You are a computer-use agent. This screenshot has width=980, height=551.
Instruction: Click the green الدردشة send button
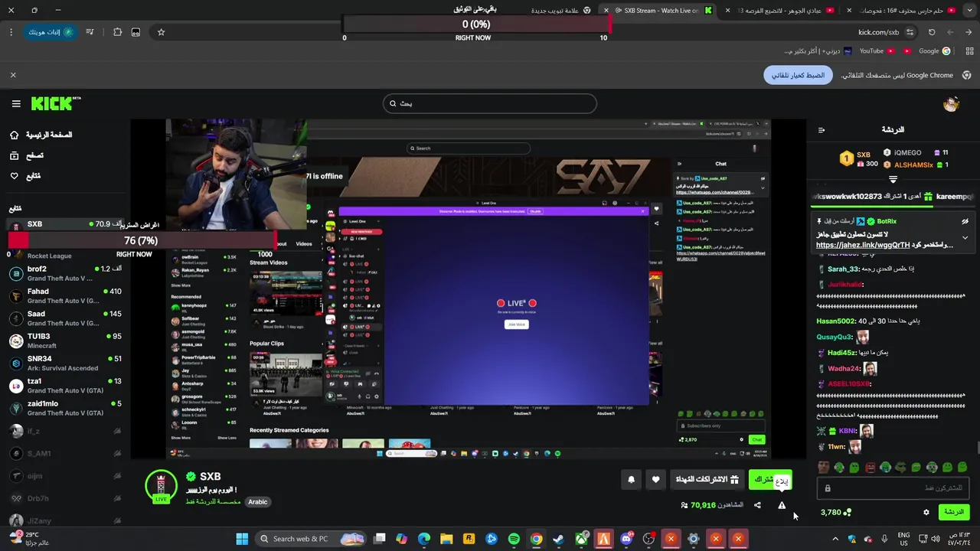tap(953, 512)
